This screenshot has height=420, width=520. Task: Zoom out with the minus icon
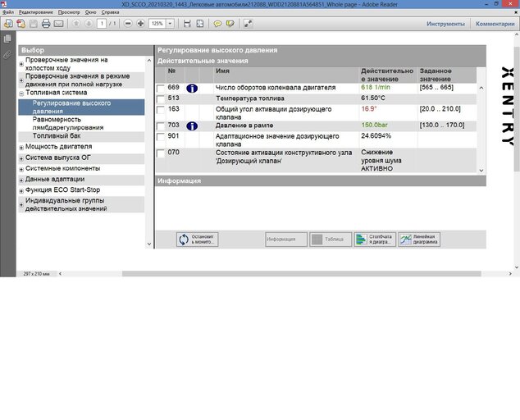128,24
